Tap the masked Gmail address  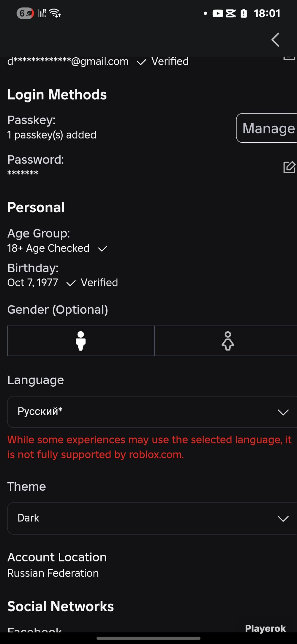(x=68, y=62)
